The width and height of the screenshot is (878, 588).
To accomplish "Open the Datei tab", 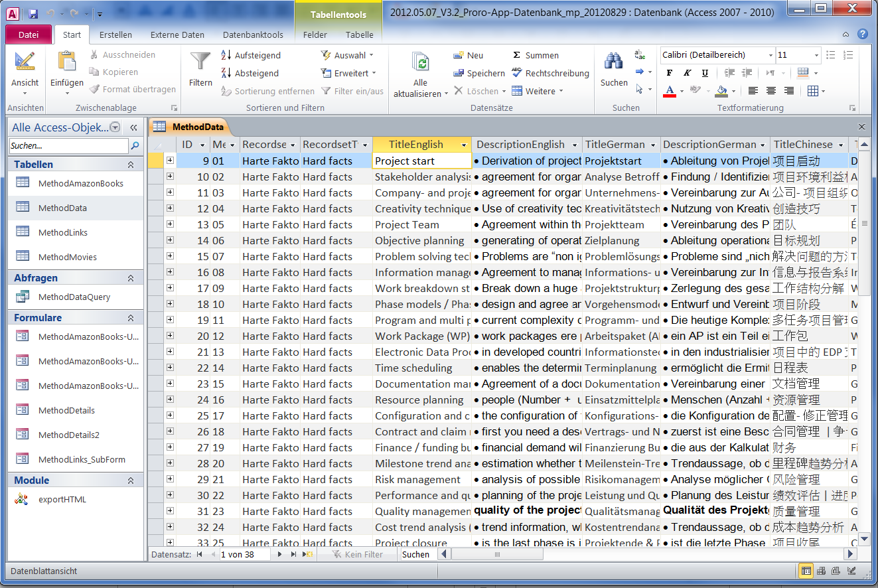I will [x=28, y=35].
